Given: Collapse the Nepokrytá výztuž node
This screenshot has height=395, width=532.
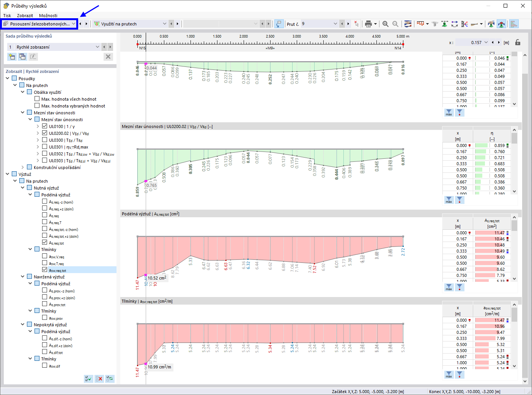Looking at the screenshot, I should coord(23,324).
